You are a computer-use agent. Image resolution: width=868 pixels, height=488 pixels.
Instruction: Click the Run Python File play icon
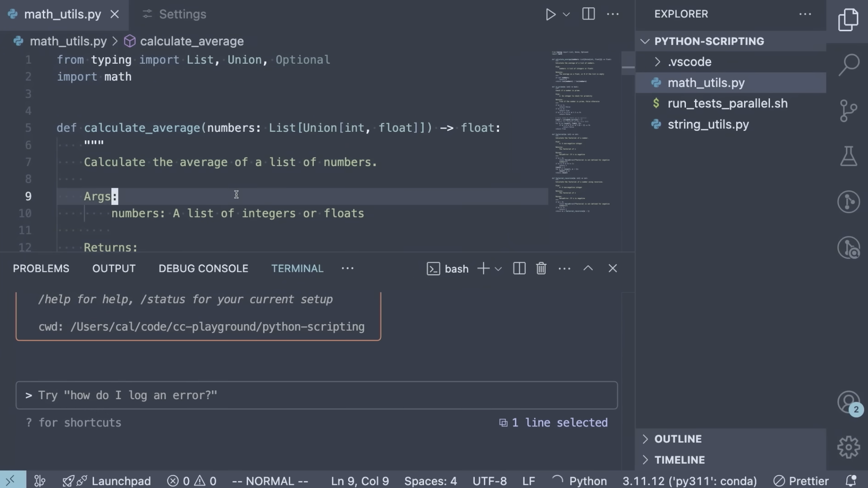[x=550, y=14]
